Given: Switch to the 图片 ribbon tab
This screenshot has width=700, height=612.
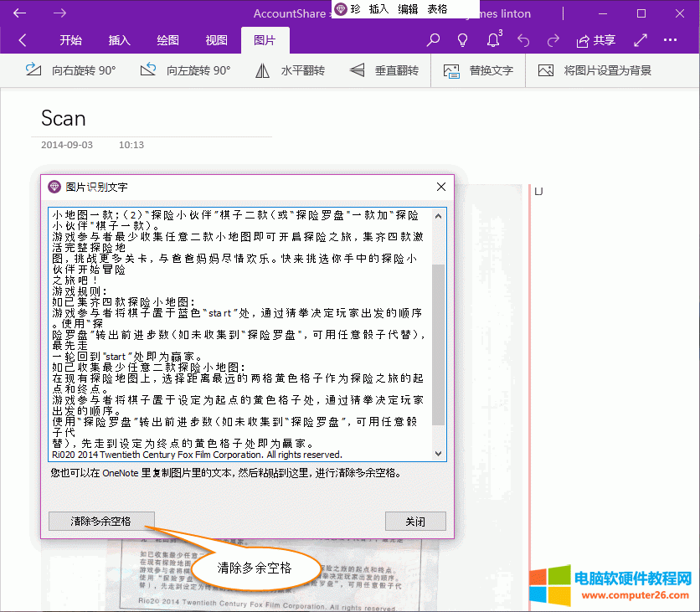Looking at the screenshot, I should click(x=265, y=39).
